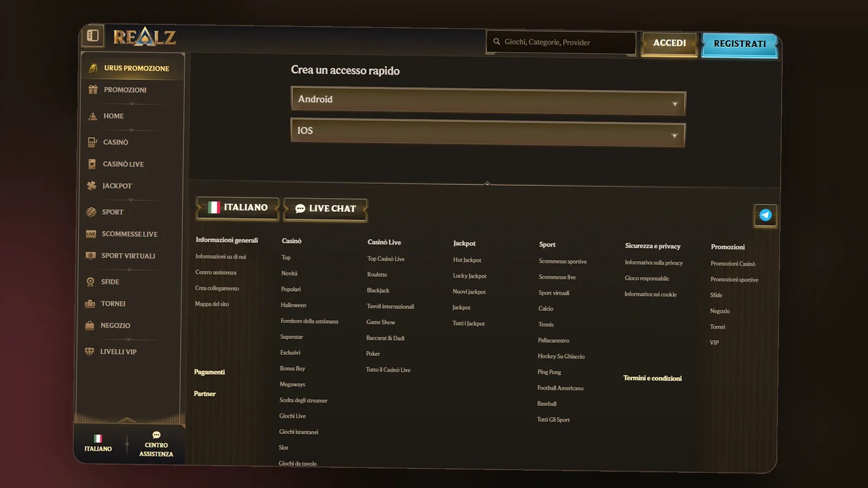Click the Tornei podium icon
Viewport: 868px width, 488px height.
click(x=90, y=304)
